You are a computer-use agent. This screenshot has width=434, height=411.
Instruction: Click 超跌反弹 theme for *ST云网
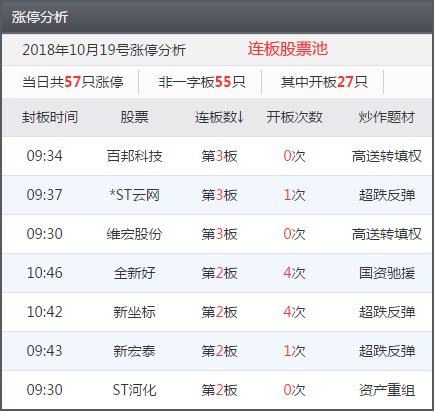pyautogui.click(x=387, y=195)
